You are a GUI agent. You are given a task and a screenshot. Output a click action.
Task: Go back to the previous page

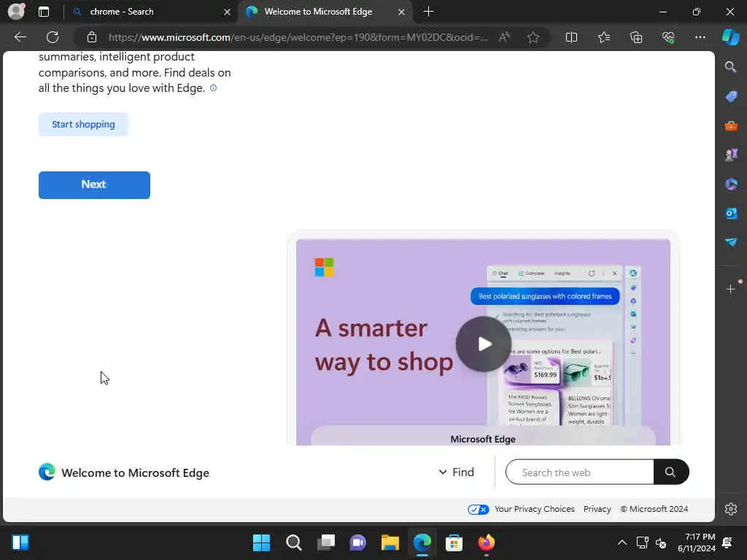coord(20,37)
